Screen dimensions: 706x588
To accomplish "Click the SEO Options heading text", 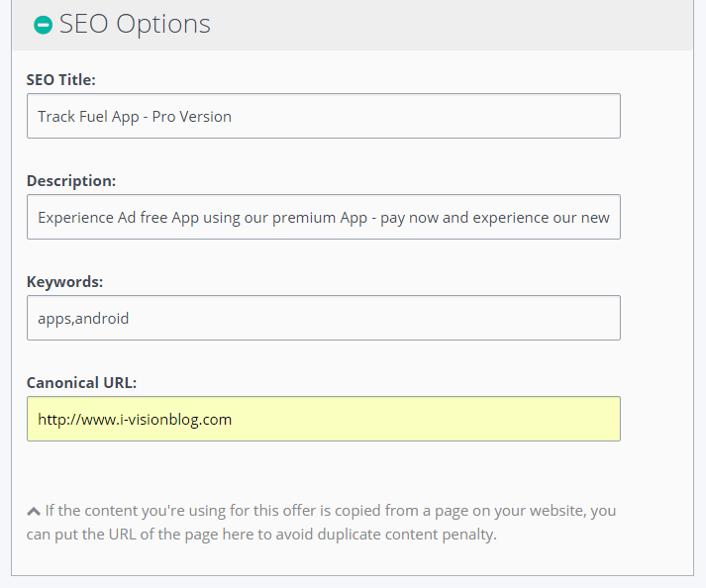I will [135, 24].
